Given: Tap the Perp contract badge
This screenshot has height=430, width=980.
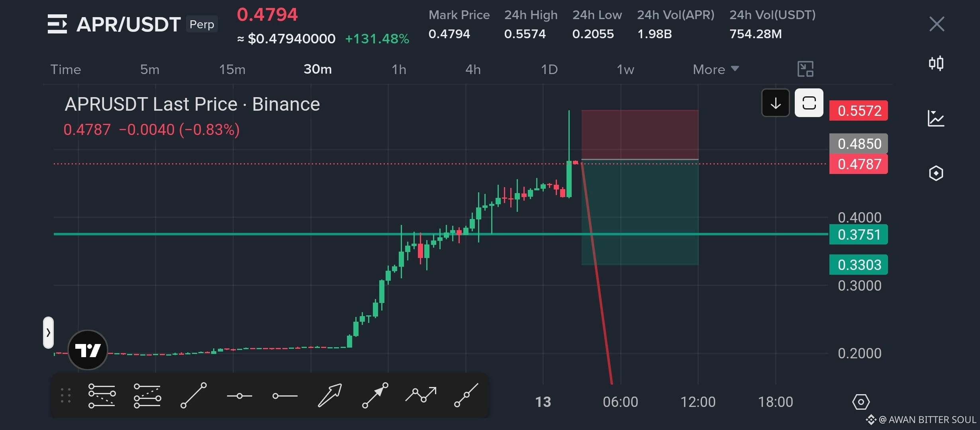Looking at the screenshot, I should click(202, 24).
